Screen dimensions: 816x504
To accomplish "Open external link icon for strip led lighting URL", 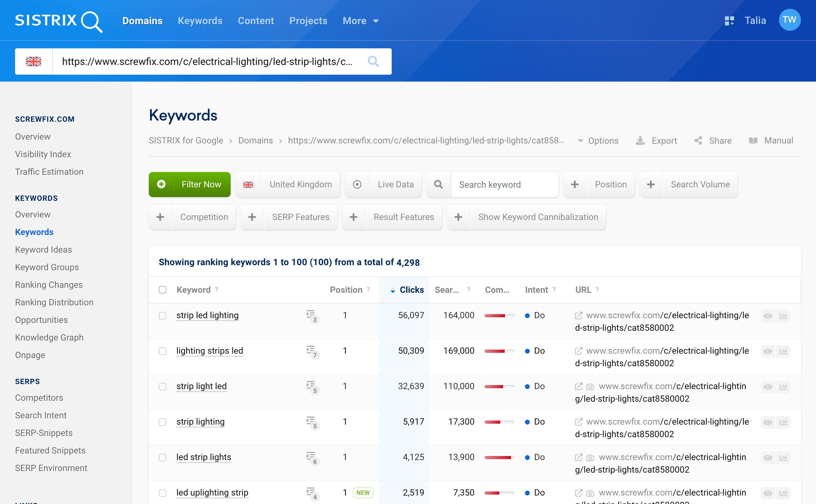I will coord(579,315).
